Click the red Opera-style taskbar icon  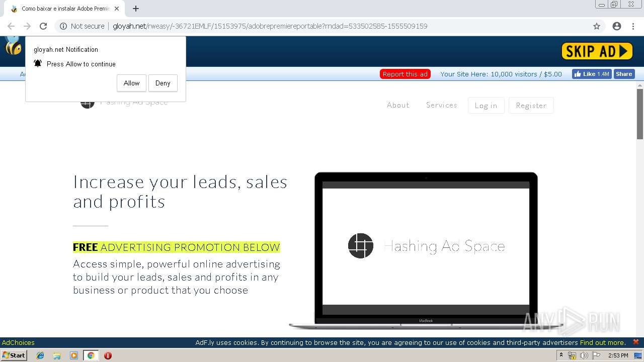108,355
